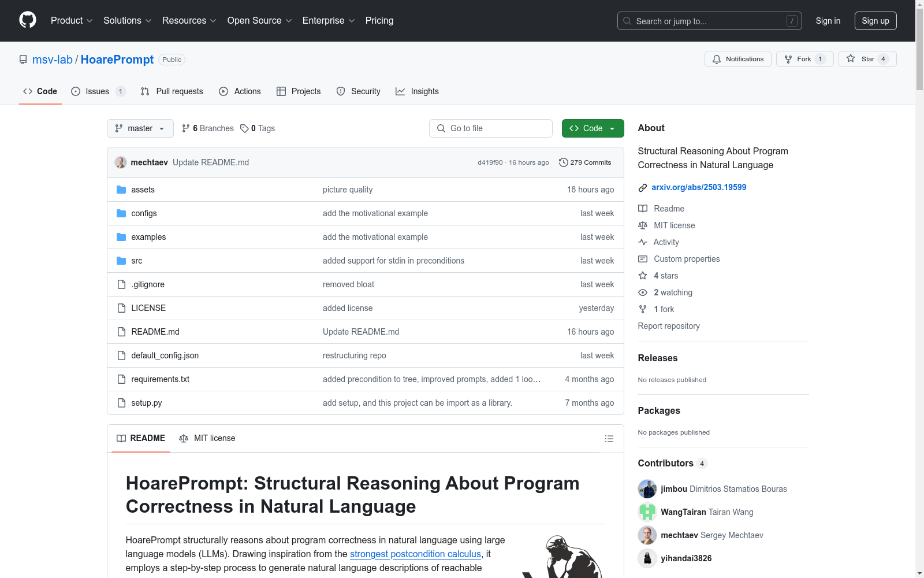Screen dimensions: 924x578
Task: Click the assets folder icon
Action: pyautogui.click(x=121, y=190)
